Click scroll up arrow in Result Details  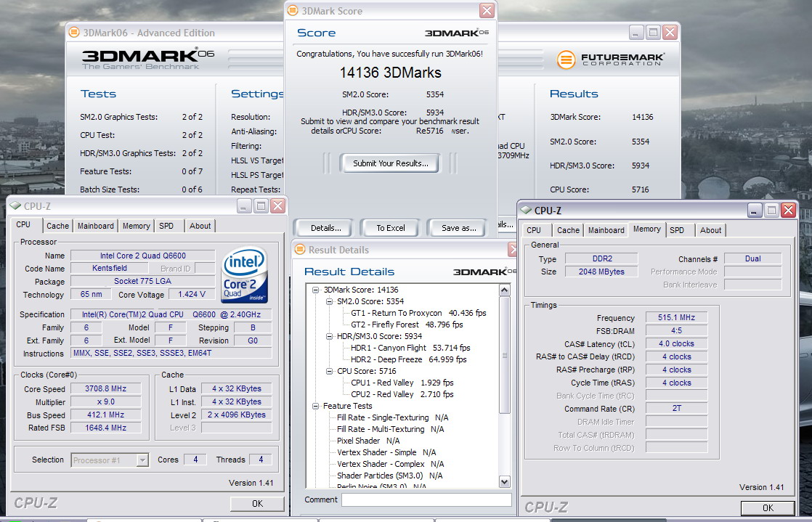point(504,290)
